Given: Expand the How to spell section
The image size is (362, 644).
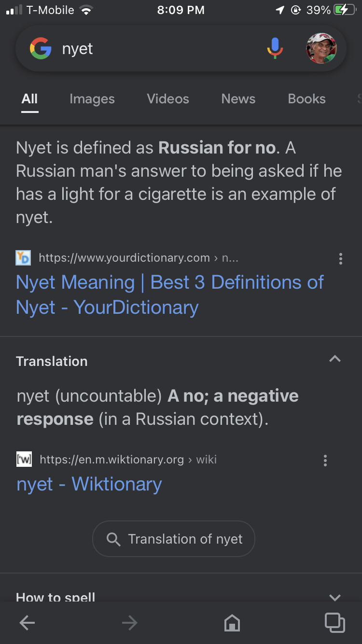Looking at the screenshot, I should tap(334, 597).
